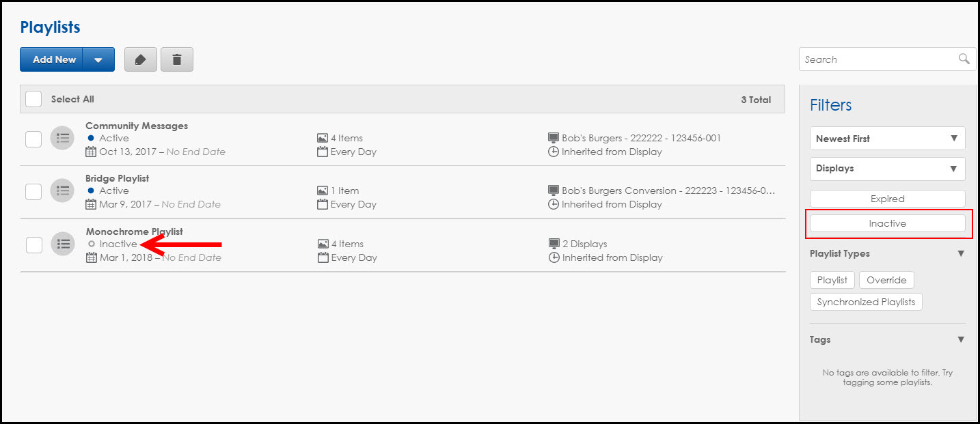The image size is (980, 424).
Task: Click the Expired filter button
Action: [x=887, y=199]
